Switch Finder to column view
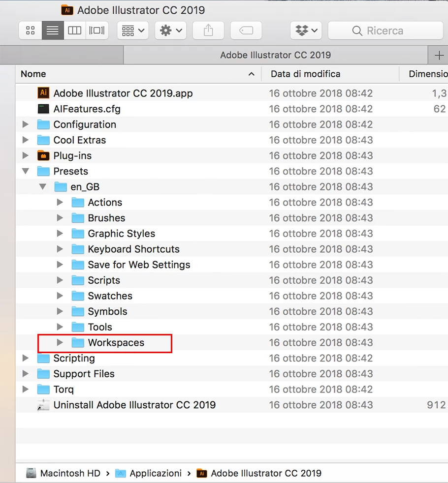This screenshot has height=483, width=448. [x=75, y=30]
